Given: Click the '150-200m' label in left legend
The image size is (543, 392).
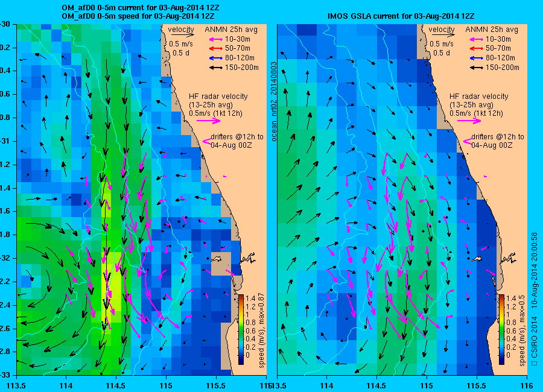Looking at the screenshot, I should 242,68.
